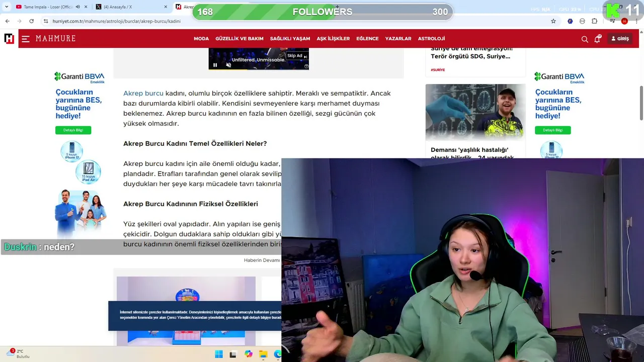Image resolution: width=644 pixels, height=362 pixels.
Task: Close the Anasayfa / X tab
Action: click(x=166, y=7)
